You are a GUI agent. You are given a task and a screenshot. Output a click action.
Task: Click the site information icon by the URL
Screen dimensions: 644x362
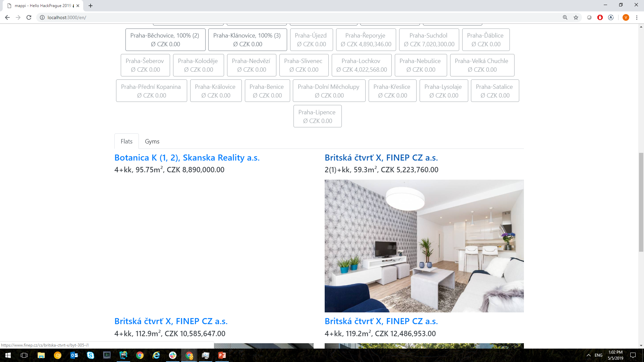tap(42, 17)
